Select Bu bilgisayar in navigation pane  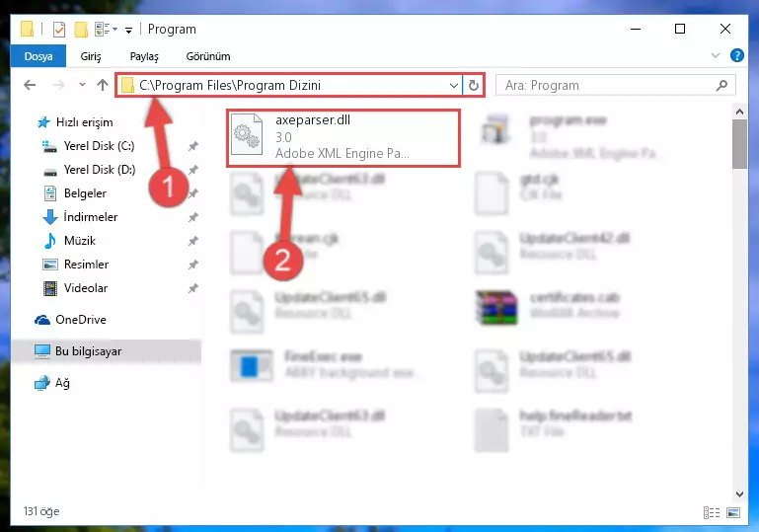(x=107, y=351)
